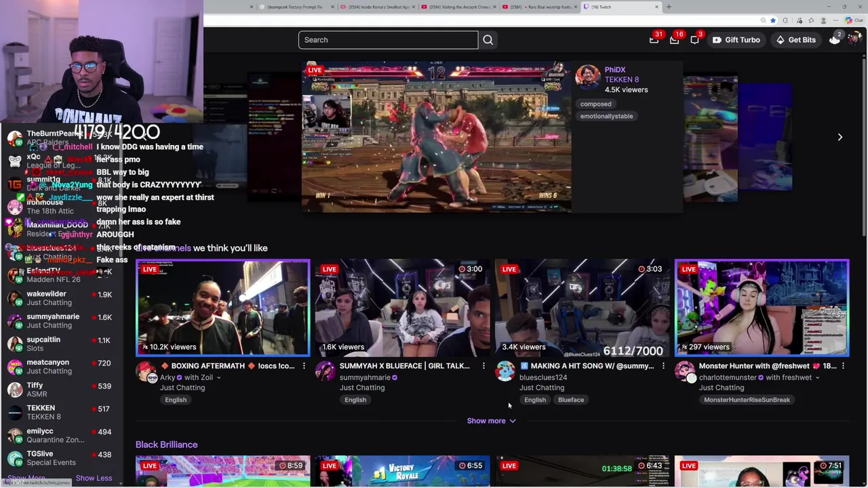This screenshot has width=868, height=488.
Task: Open PhiDX channel name link
Action: (614, 70)
